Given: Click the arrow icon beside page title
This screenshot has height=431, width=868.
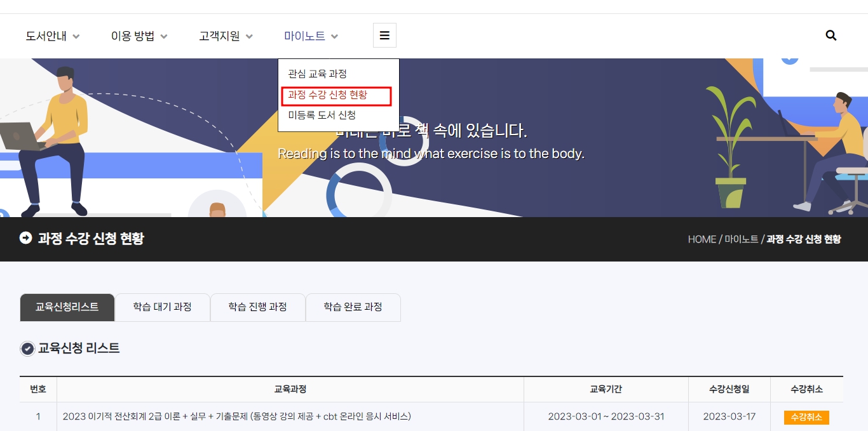Looking at the screenshot, I should [25, 238].
